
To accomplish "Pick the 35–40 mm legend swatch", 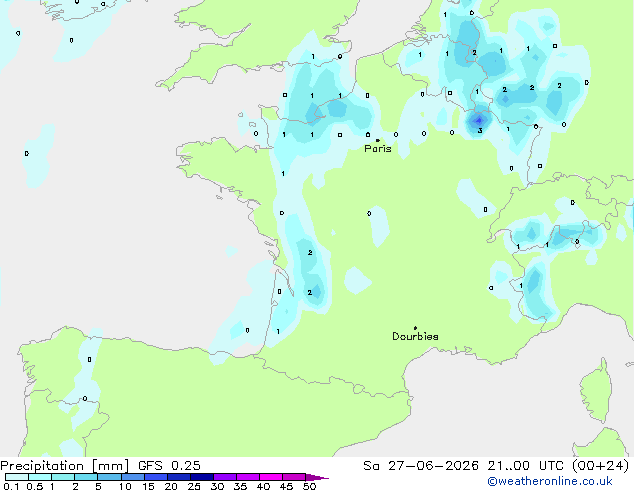I will click(247, 477).
